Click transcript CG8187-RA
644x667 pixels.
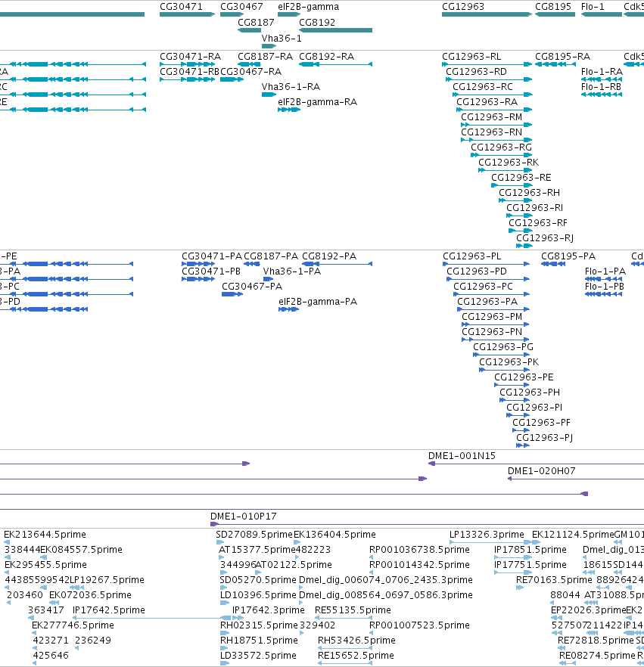coord(265,57)
